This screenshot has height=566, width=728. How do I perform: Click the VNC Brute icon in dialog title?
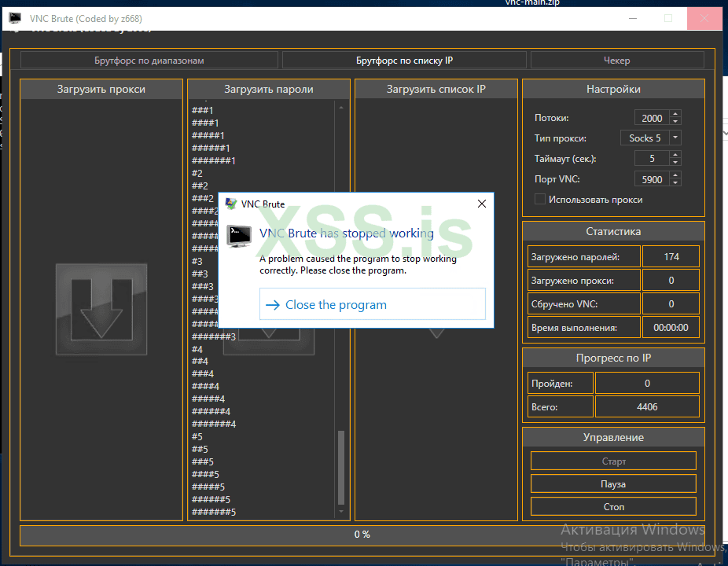[231, 204]
